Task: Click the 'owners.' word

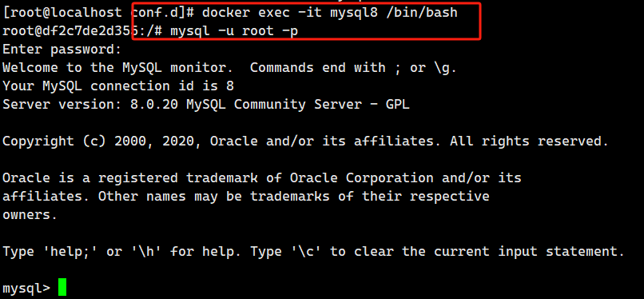Action: [30, 214]
